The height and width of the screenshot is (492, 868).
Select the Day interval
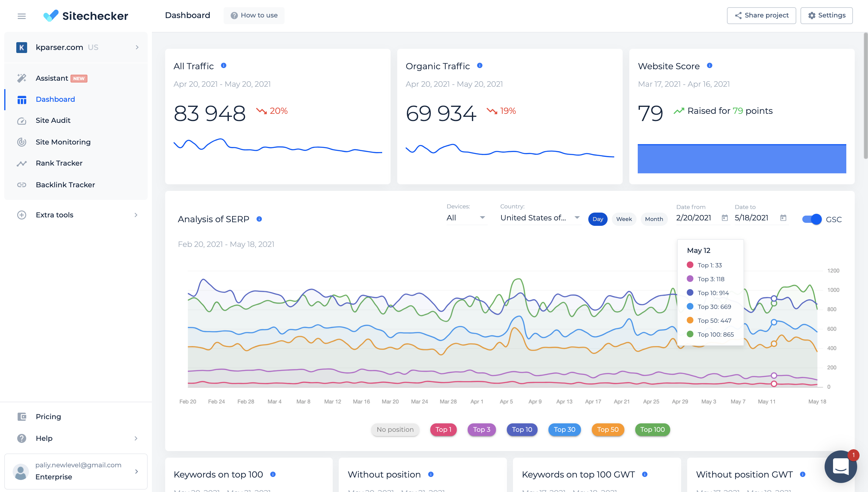tap(598, 219)
